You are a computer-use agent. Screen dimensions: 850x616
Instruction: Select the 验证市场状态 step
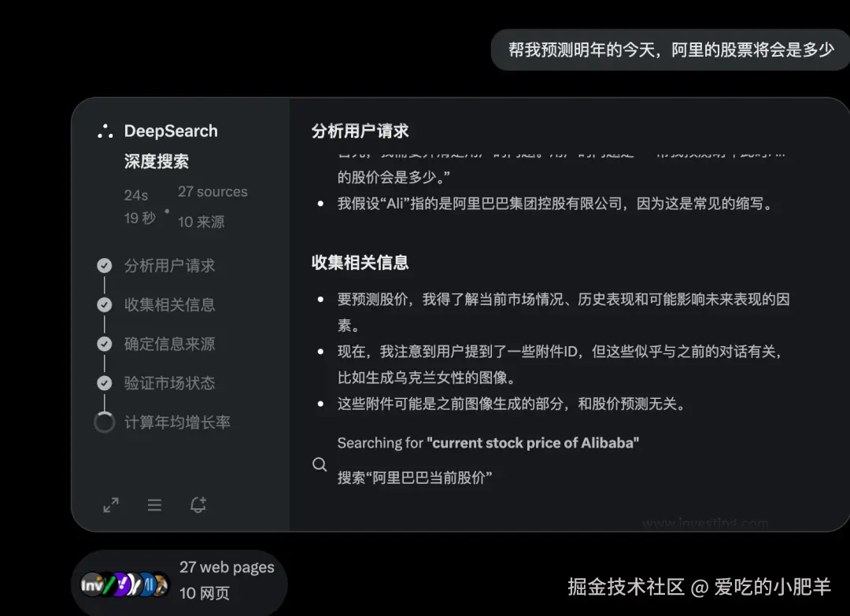pyautogui.click(x=170, y=383)
